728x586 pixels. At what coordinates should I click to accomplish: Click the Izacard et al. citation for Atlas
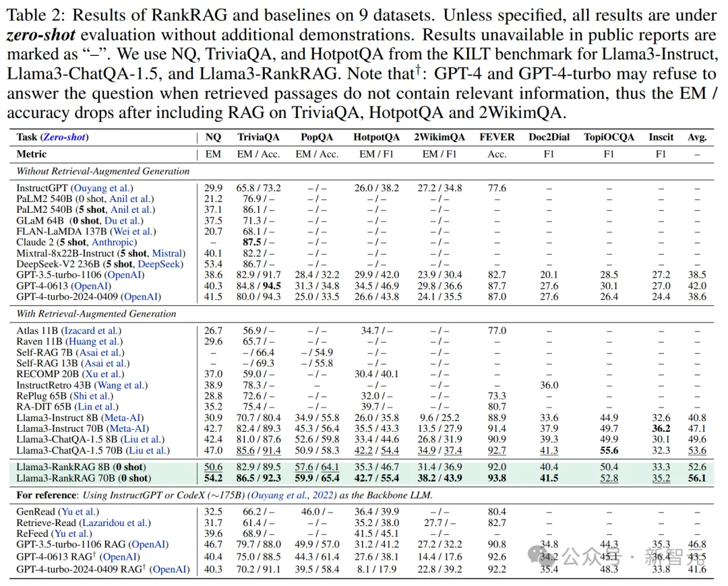[91, 331]
